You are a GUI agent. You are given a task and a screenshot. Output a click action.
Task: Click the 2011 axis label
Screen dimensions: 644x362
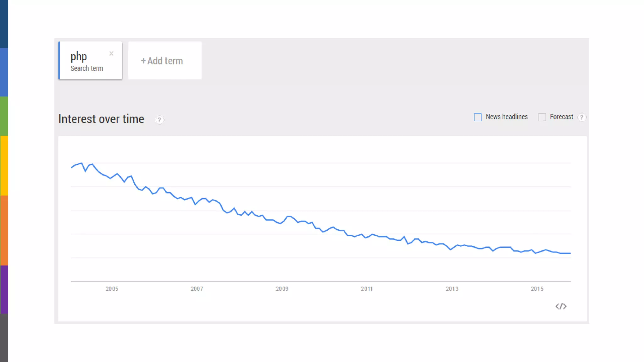367,289
